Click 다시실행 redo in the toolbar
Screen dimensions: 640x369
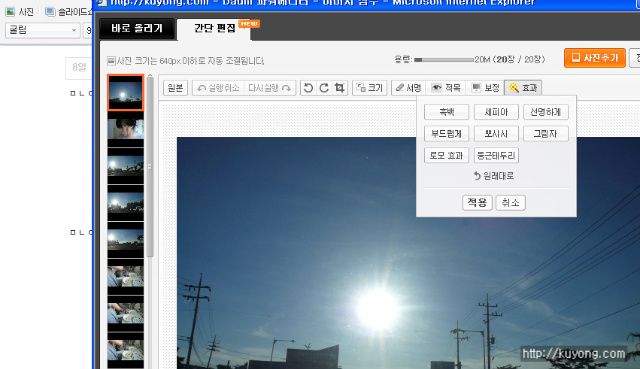(269, 88)
